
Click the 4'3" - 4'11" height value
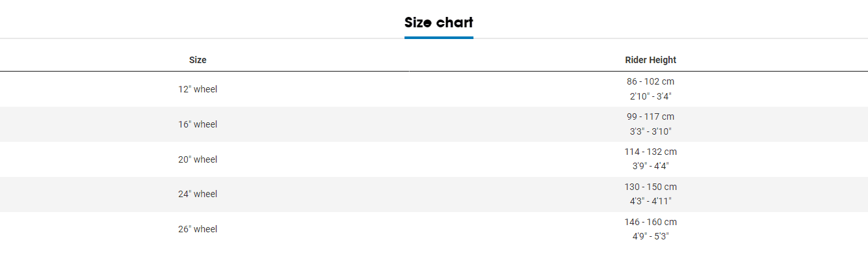[650, 201]
